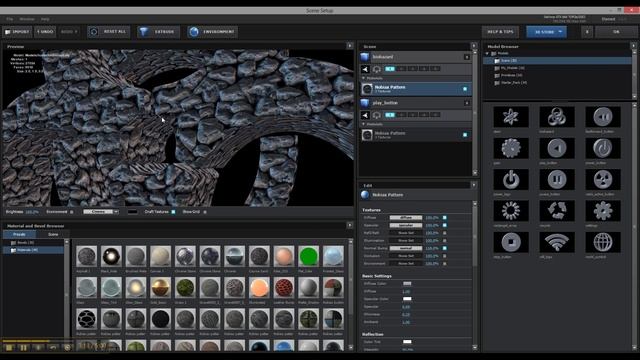The height and width of the screenshot is (360, 640).
Task: Open the preview lighting dropdown
Action: (101, 212)
